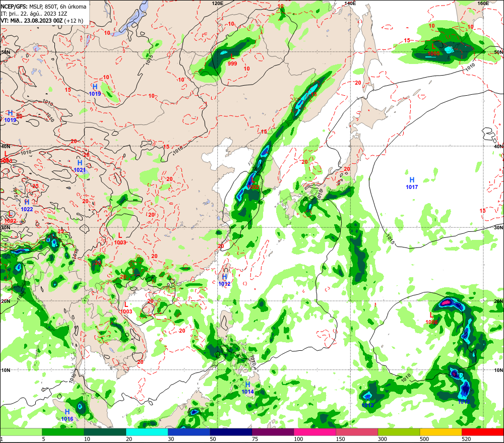This screenshot has height=443, width=504.
Task: Click the magenta heavy rain core near 20N
Action: pos(446,302)
